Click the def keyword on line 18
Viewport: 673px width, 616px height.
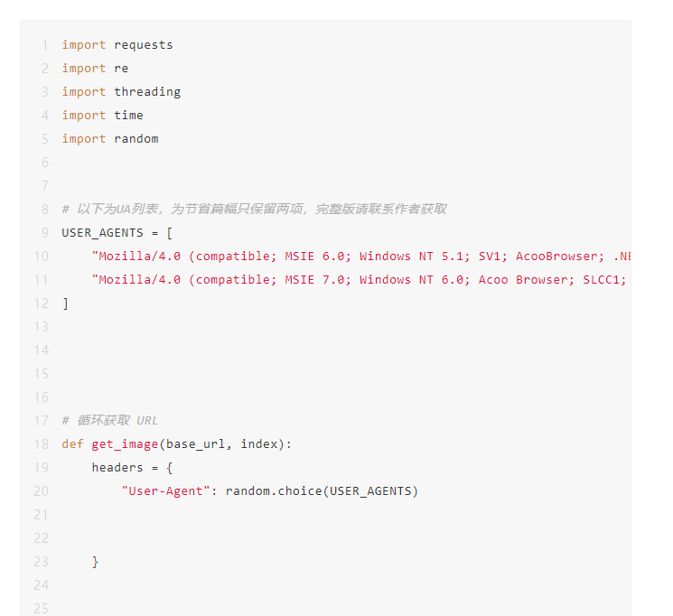click(x=72, y=443)
